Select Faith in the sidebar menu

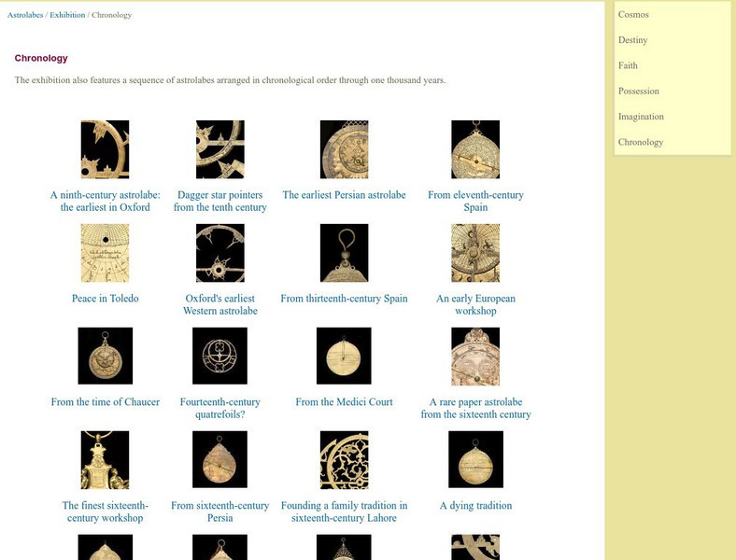click(628, 65)
